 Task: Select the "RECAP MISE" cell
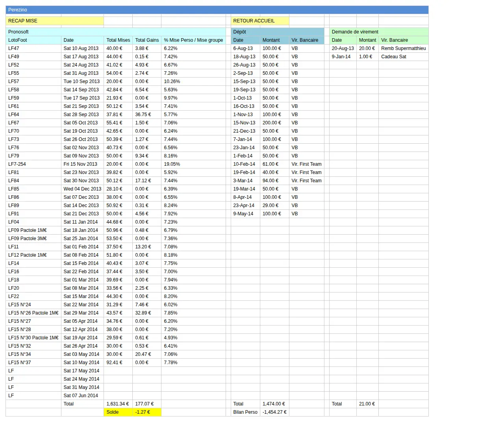55,21
